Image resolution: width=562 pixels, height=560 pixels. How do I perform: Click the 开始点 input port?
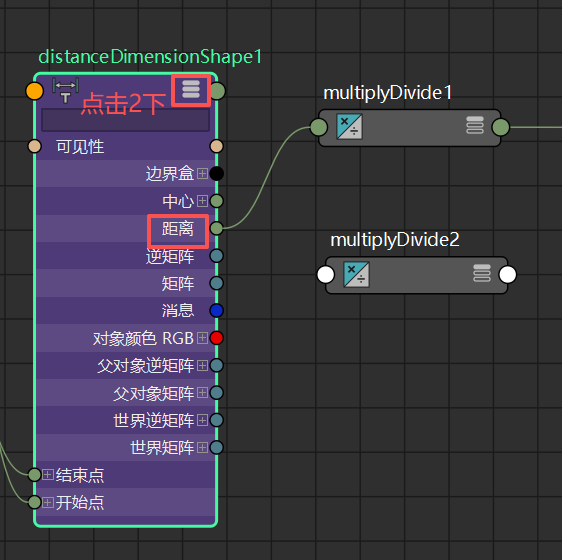pyautogui.click(x=34, y=502)
